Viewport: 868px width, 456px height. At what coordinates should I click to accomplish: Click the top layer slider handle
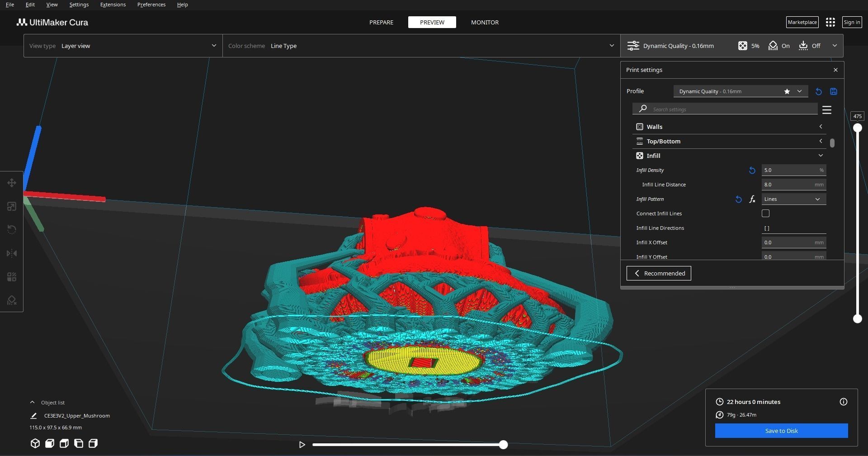coord(857,128)
